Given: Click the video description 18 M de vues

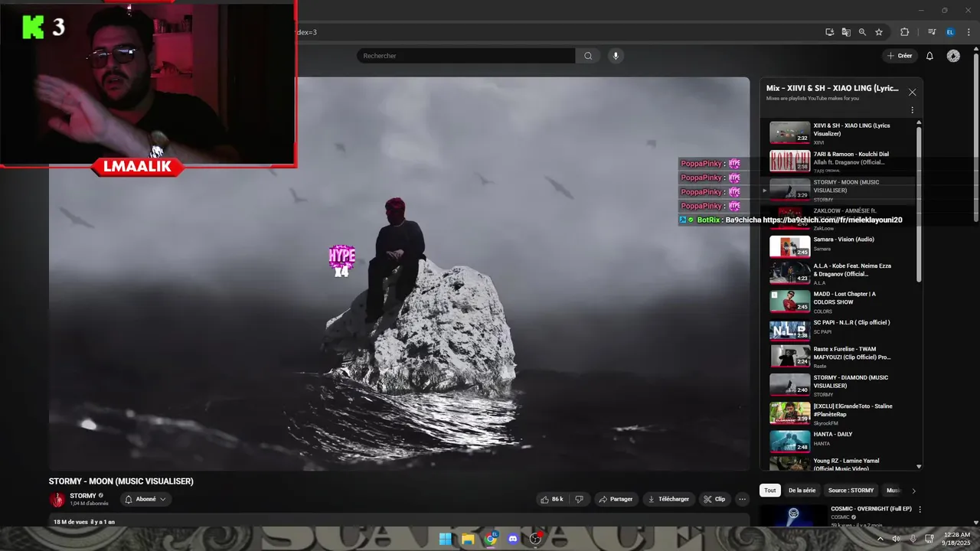Looking at the screenshot, I should point(84,522).
